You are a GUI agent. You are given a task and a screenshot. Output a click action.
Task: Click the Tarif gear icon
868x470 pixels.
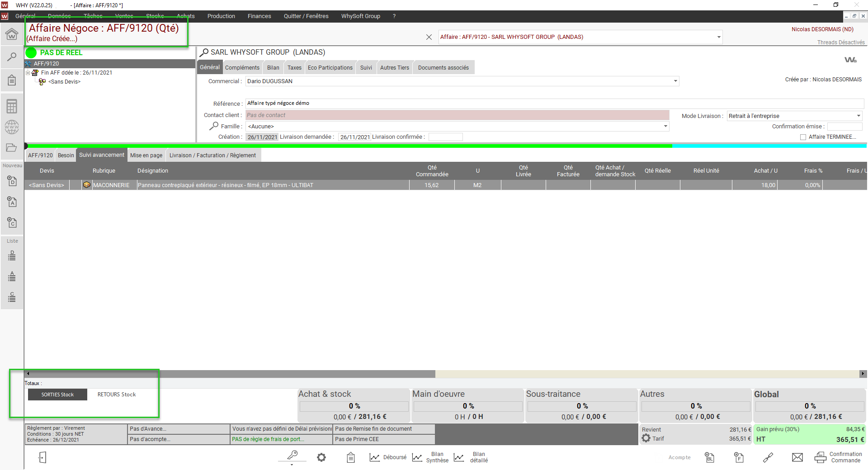pos(646,438)
